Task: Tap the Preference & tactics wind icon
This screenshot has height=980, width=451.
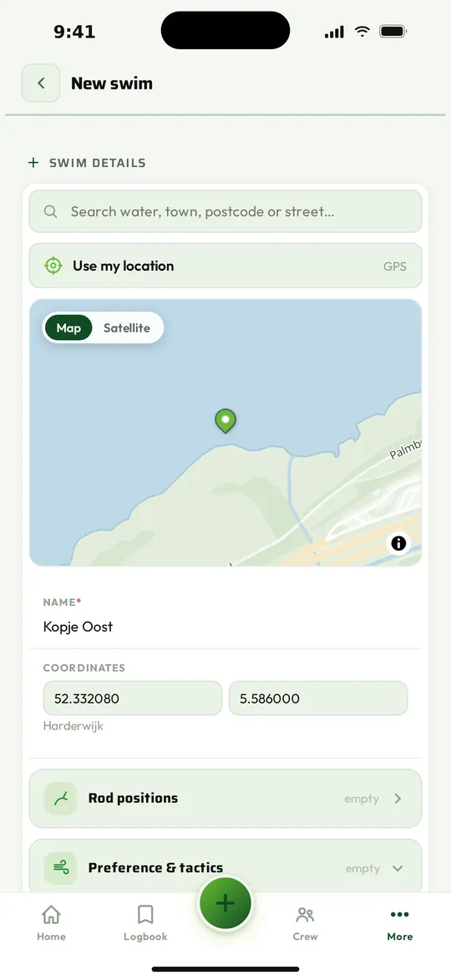Action: tap(61, 868)
